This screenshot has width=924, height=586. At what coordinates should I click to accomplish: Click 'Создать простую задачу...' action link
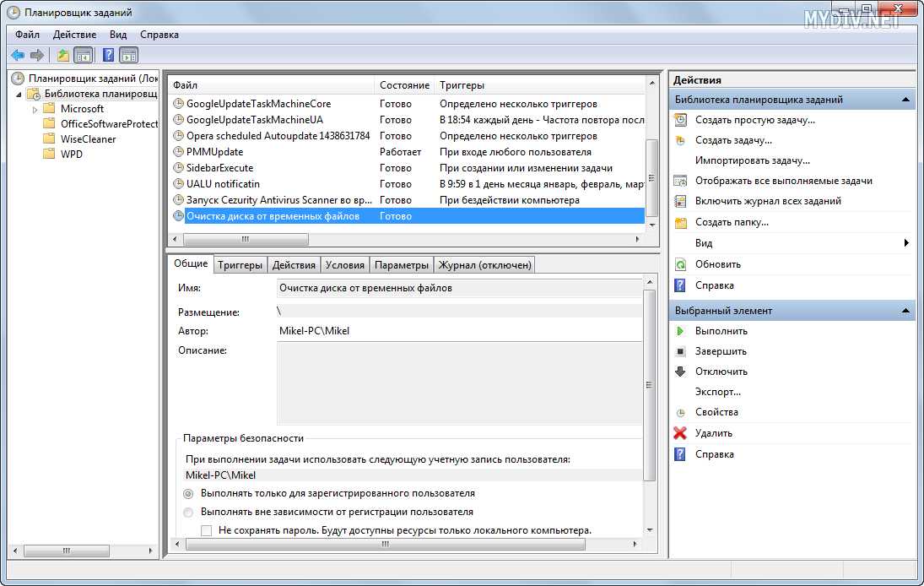pos(754,120)
